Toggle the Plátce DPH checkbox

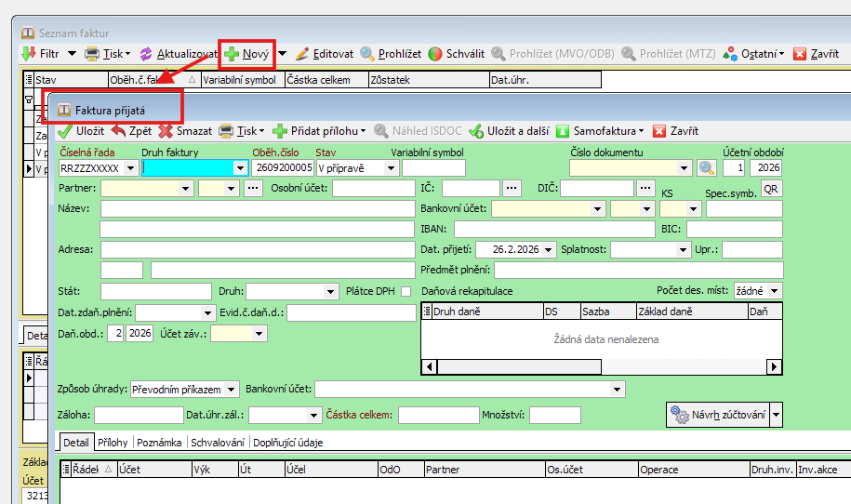click(406, 291)
